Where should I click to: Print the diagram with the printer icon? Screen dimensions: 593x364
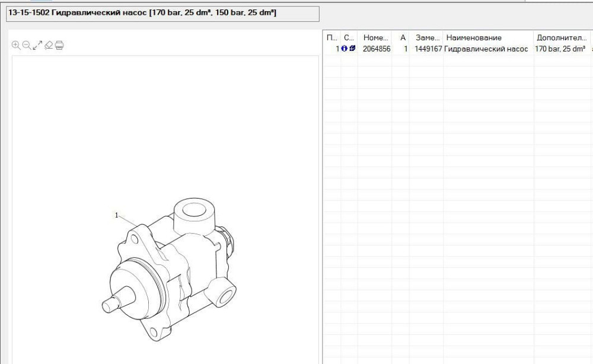(59, 45)
